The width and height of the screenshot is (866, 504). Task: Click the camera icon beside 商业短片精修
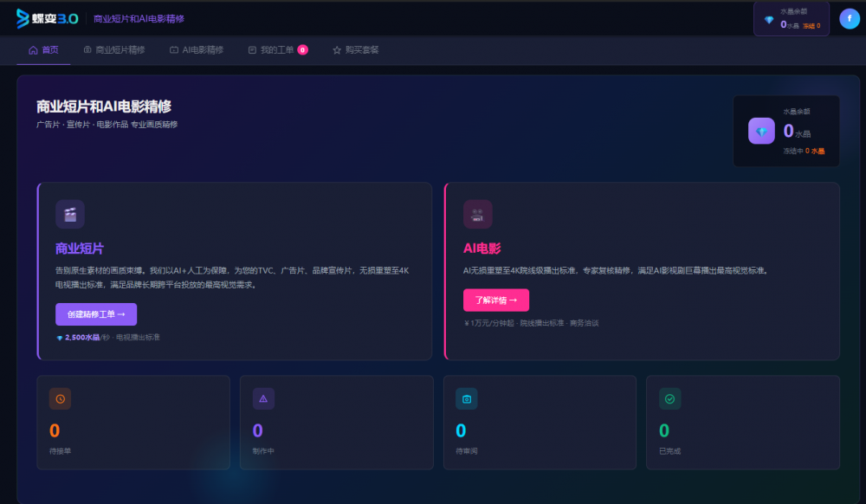tap(87, 49)
